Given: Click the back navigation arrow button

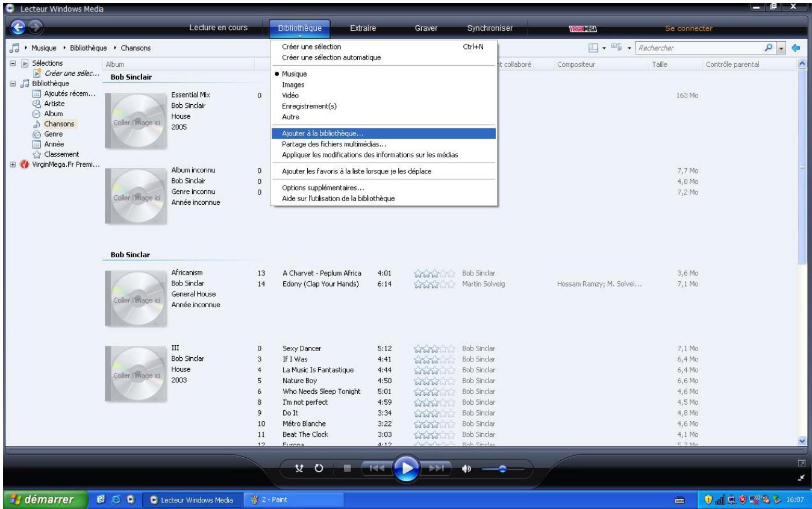Looking at the screenshot, I should [17, 28].
